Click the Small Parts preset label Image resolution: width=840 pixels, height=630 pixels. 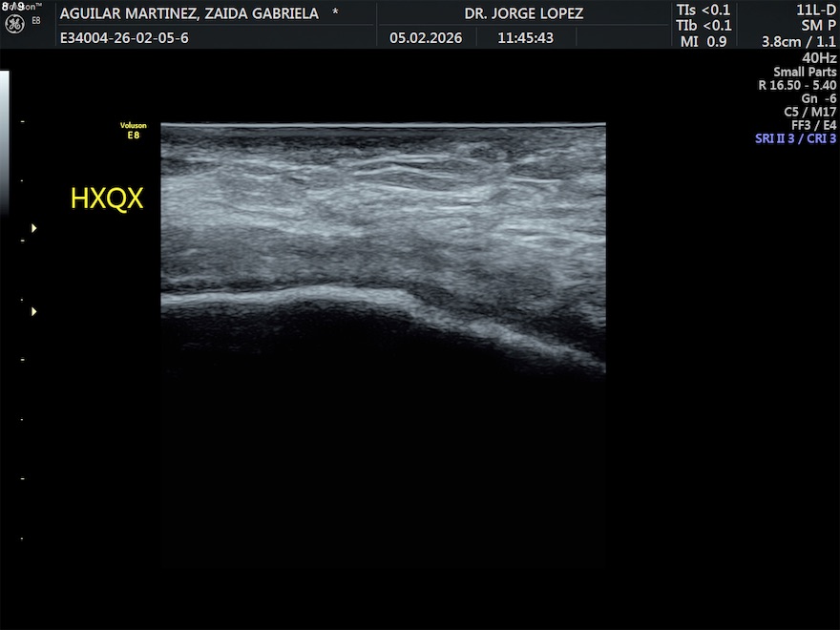click(805, 72)
